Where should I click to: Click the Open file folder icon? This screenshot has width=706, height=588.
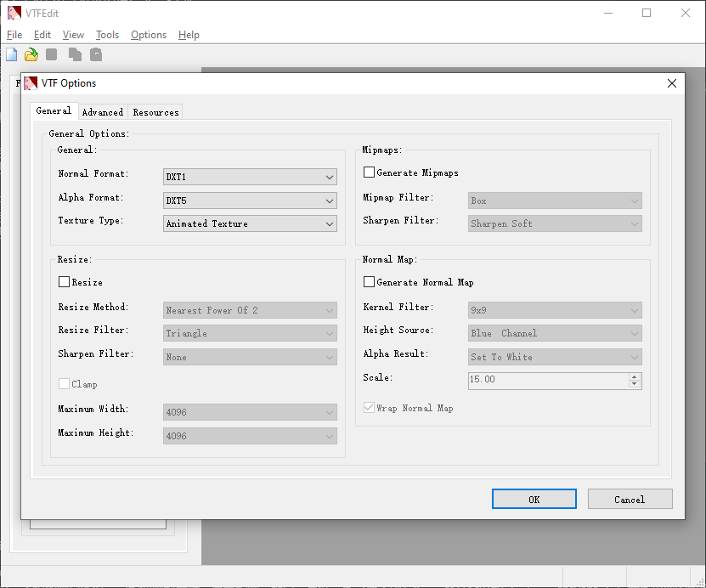(x=31, y=54)
